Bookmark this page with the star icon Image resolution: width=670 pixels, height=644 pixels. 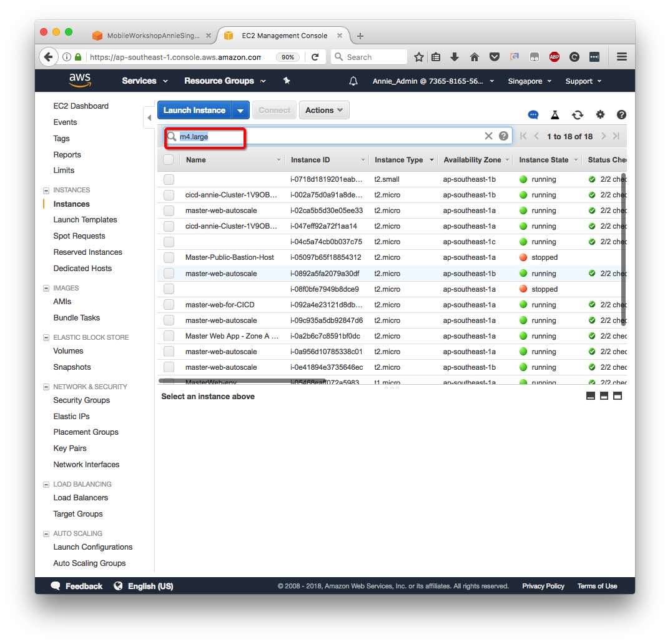(x=419, y=57)
